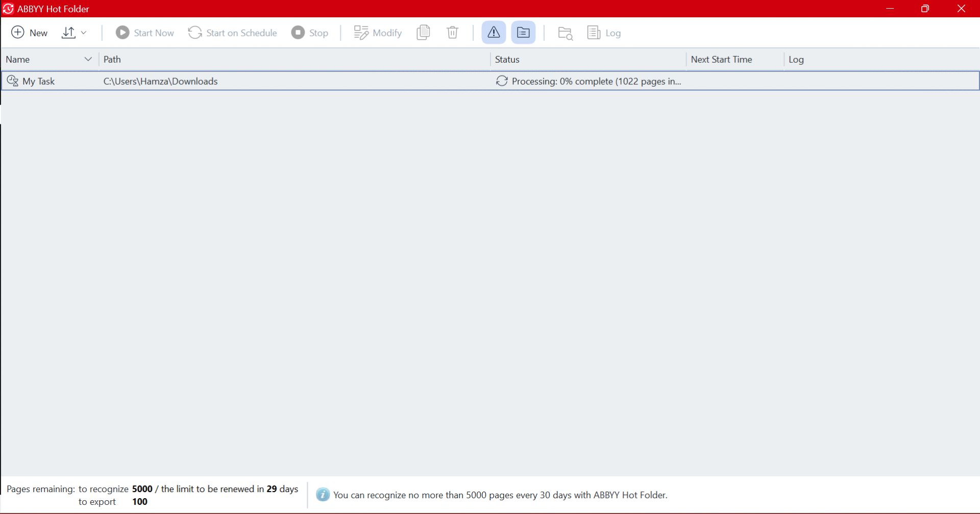Create a New hot folder task
Image resolution: width=980 pixels, height=514 pixels.
(x=30, y=33)
